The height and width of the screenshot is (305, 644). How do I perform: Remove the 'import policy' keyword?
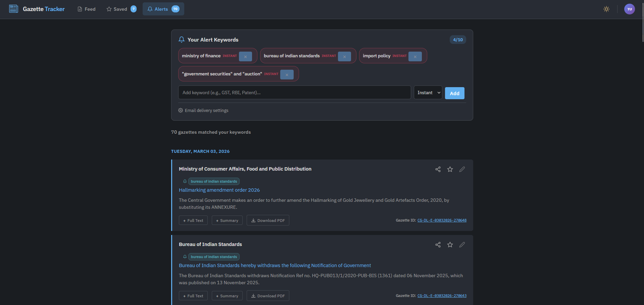click(415, 56)
